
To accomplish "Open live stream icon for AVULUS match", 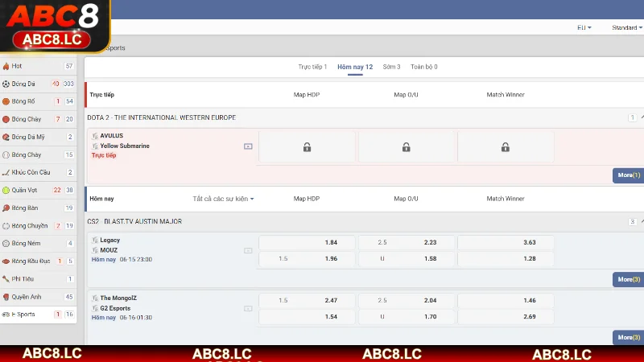I will coord(248,146).
